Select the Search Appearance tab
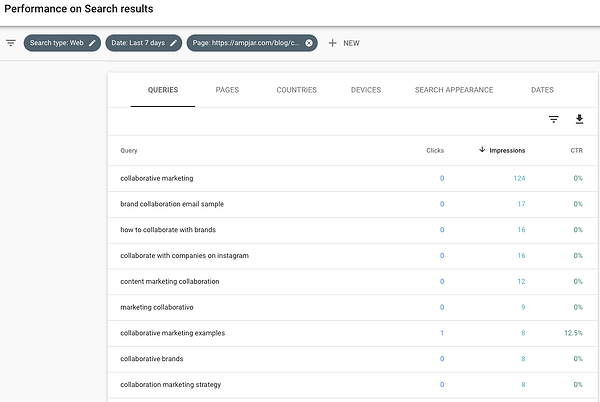Image resolution: width=600 pixels, height=402 pixels. (x=454, y=90)
